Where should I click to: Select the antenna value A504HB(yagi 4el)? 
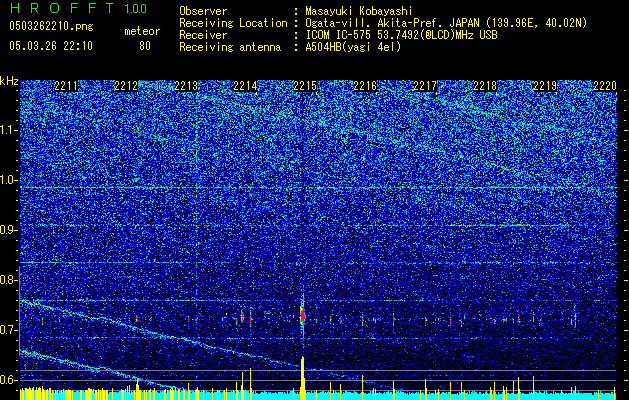pos(353,47)
